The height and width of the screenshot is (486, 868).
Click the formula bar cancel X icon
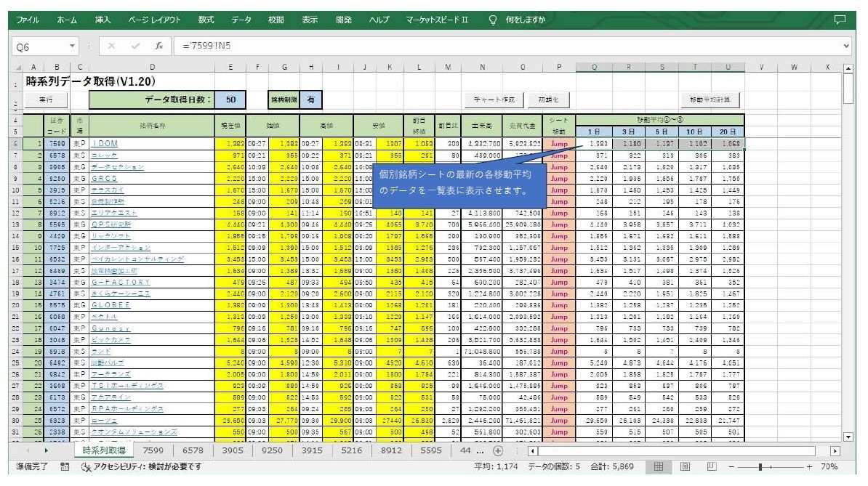point(111,46)
